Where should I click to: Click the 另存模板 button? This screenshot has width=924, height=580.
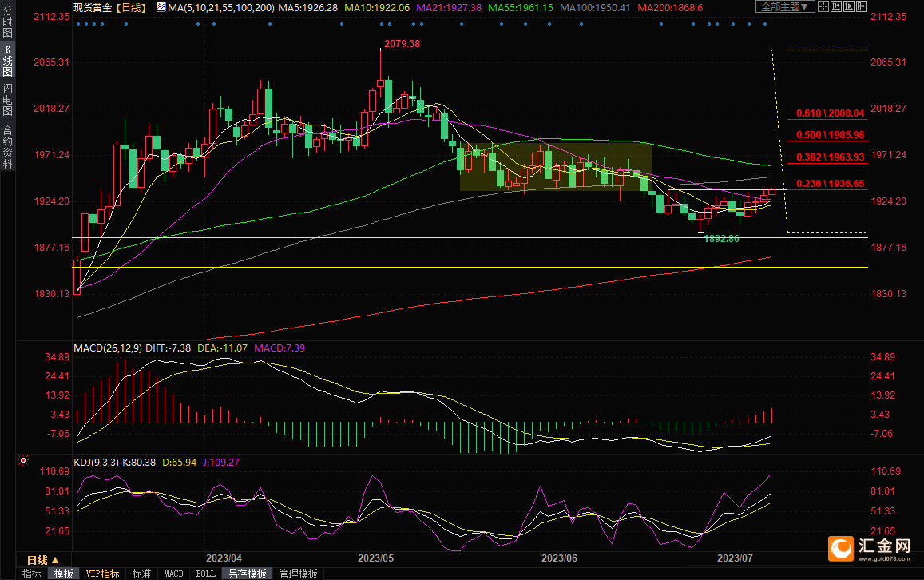point(248,574)
